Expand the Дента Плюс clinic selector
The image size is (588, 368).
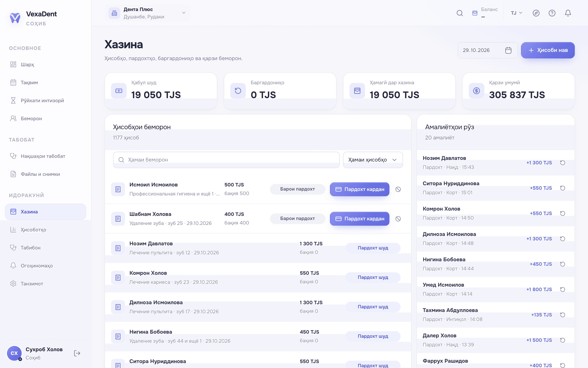(147, 13)
